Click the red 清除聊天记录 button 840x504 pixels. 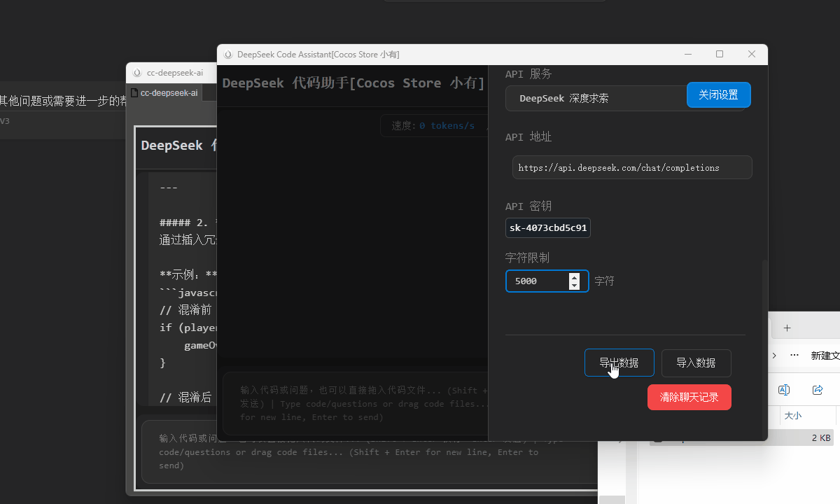(689, 397)
